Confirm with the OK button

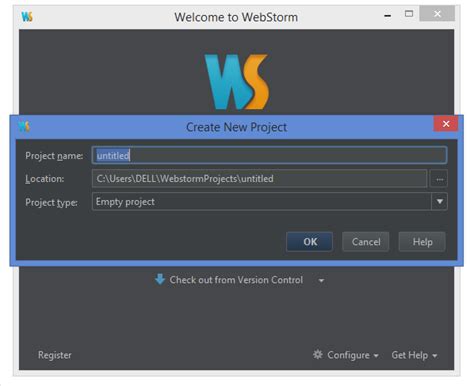(x=310, y=242)
